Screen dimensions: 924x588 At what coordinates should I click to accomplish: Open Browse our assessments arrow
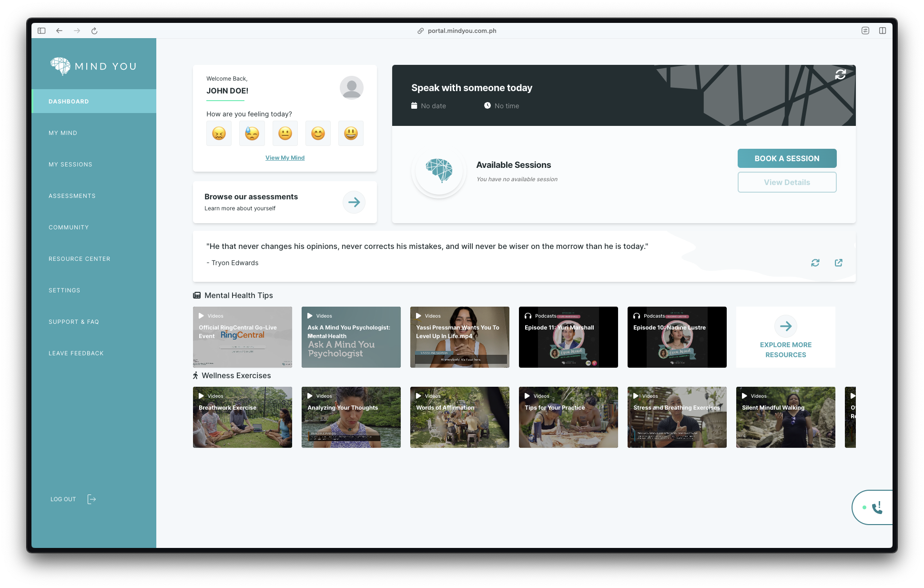354,202
